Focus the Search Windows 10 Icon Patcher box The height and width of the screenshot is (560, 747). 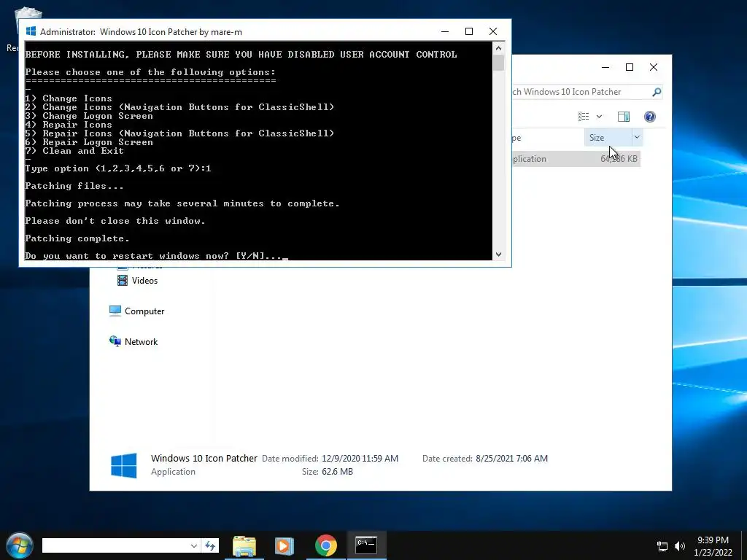point(581,92)
